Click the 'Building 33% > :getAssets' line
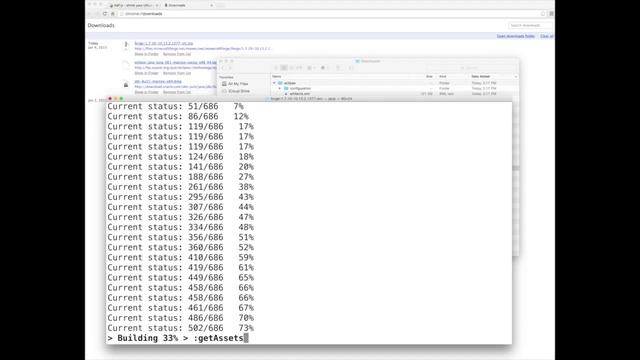 [178, 338]
